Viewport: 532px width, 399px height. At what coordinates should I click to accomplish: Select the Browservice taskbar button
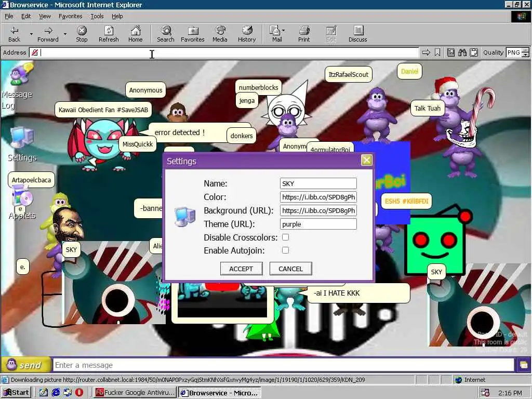click(220, 393)
